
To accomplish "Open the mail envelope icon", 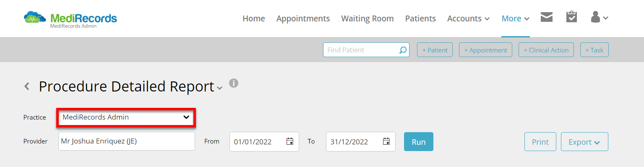I will pos(546,17).
